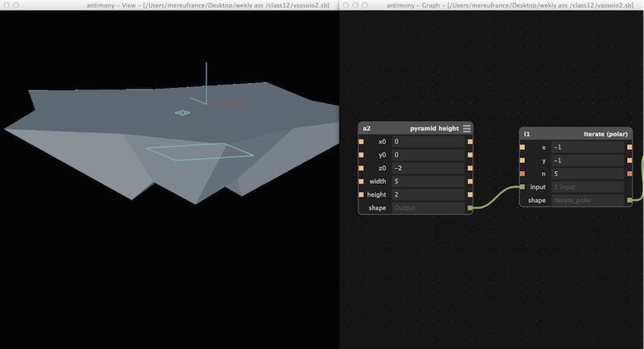Edit the x0 value field
This screenshot has height=349, width=644.
pyautogui.click(x=427, y=142)
